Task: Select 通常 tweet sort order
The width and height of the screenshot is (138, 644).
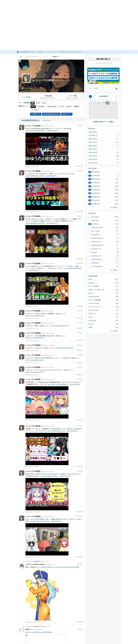Action: [x=33, y=103]
